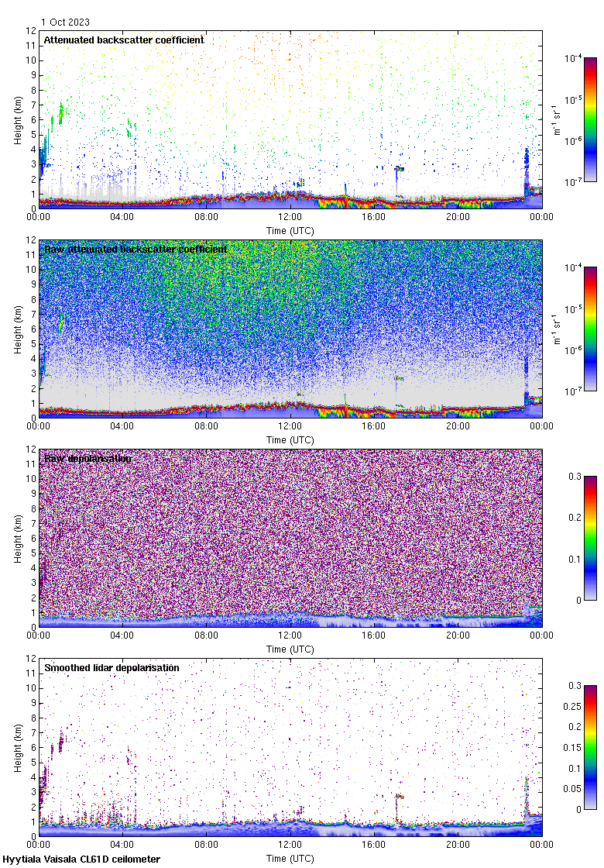Click the date label '1 Oct 2023'

click(x=65, y=22)
